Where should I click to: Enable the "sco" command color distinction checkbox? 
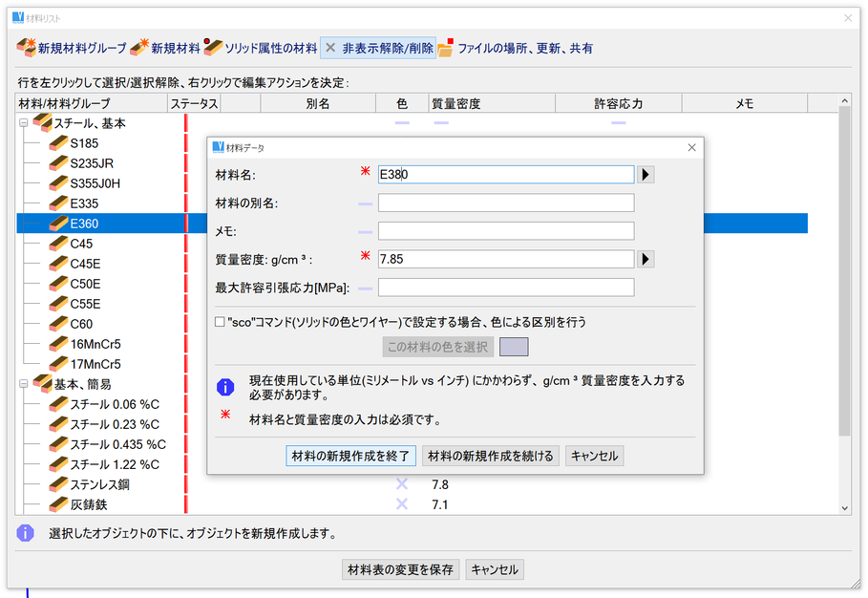coord(221,323)
